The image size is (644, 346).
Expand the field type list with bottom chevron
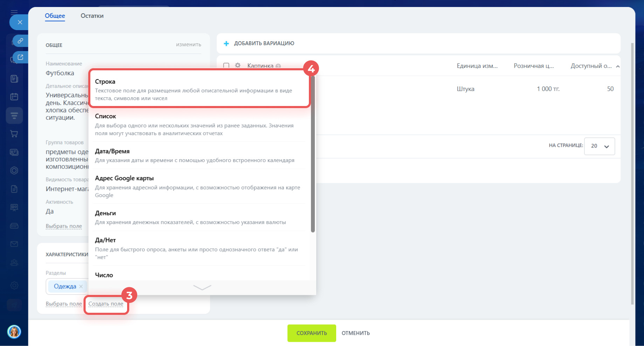[x=202, y=288]
